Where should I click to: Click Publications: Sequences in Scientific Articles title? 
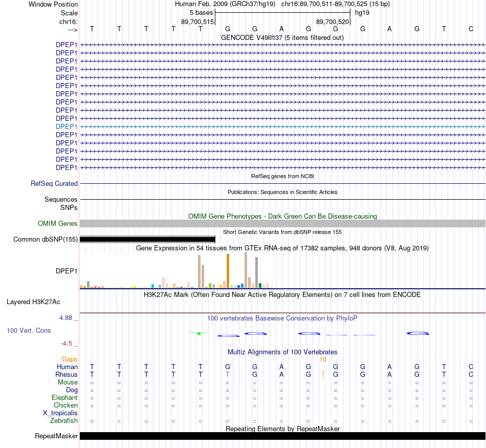[x=282, y=192]
